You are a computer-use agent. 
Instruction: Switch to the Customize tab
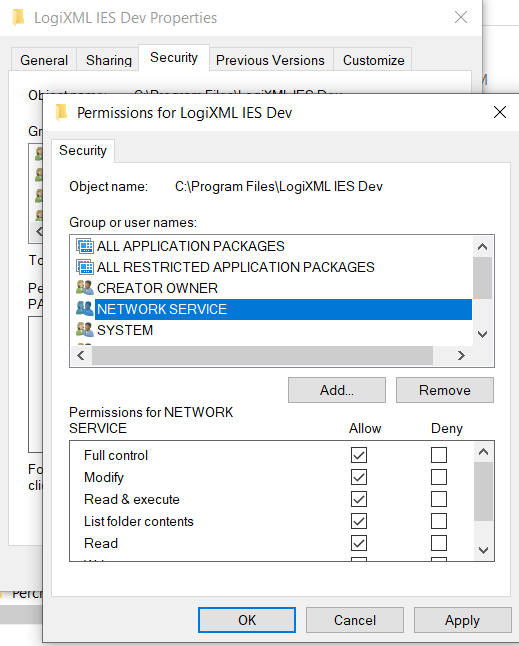pos(374,60)
